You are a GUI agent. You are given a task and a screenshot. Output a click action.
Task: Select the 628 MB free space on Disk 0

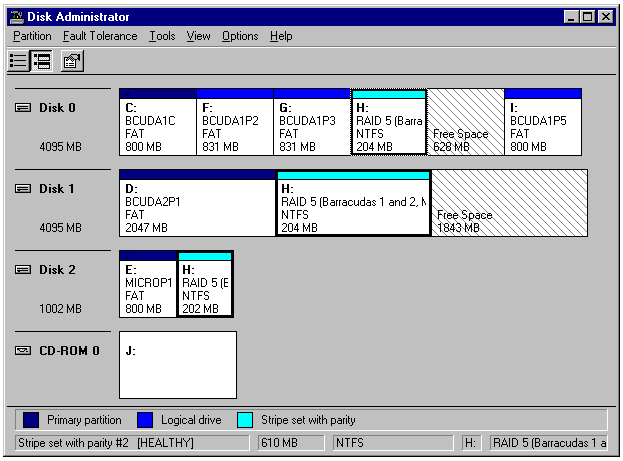(466, 127)
